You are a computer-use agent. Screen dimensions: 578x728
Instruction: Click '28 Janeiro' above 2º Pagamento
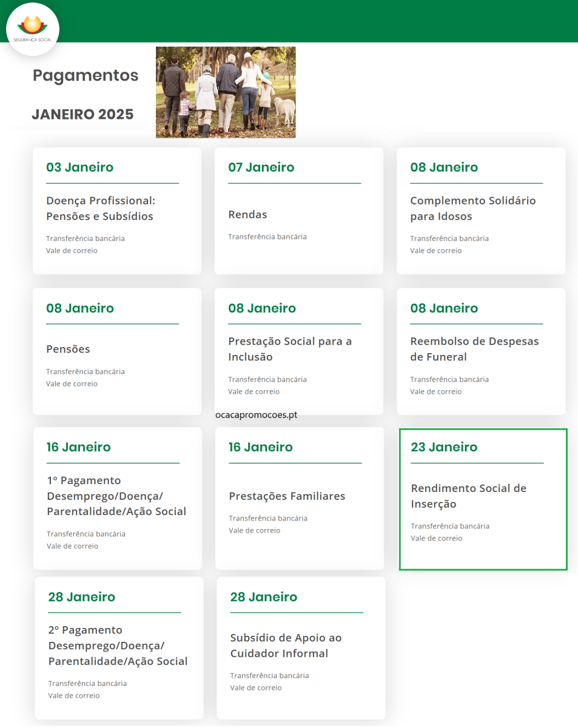(81, 596)
